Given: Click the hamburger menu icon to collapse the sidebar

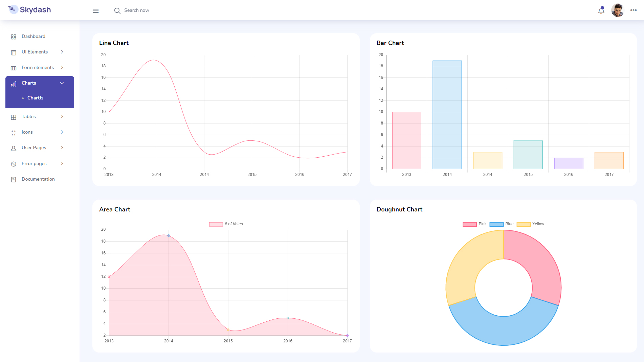Looking at the screenshot, I should click(x=96, y=11).
